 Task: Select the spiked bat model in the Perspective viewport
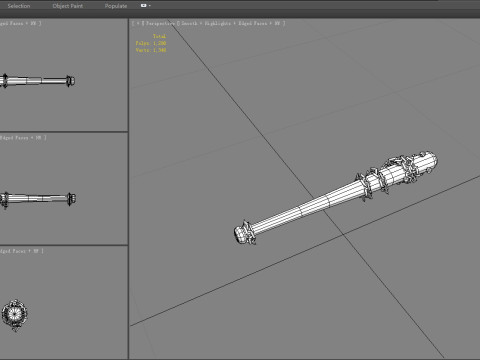tap(335, 198)
